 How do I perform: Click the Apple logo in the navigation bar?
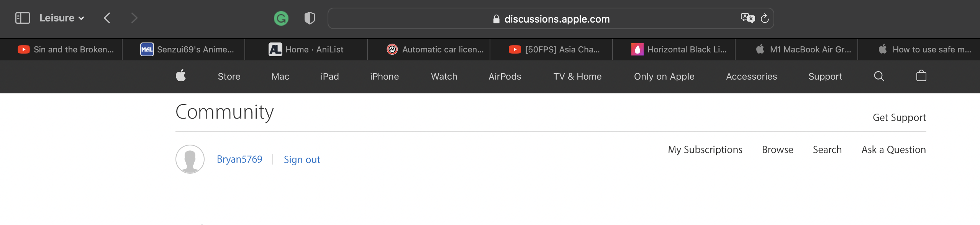pos(181,76)
